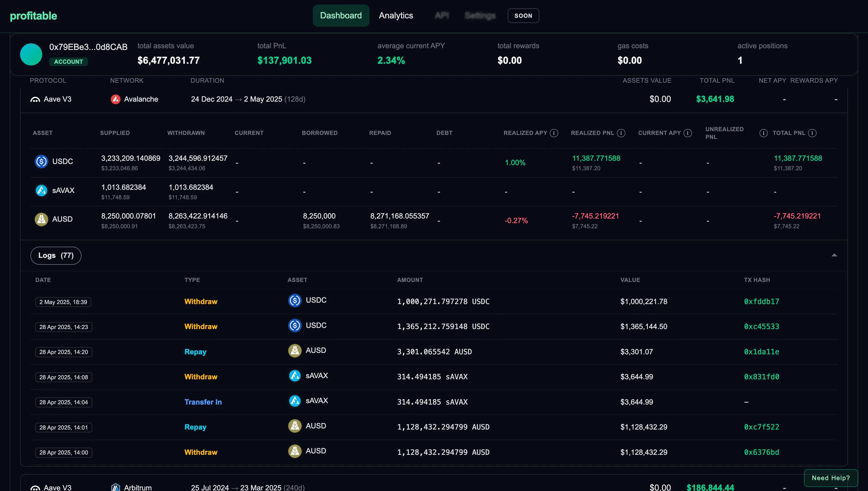This screenshot has height=491, width=868.
Task: Click the date badge 28 Apr 2025, 14:01
Action: tap(64, 427)
